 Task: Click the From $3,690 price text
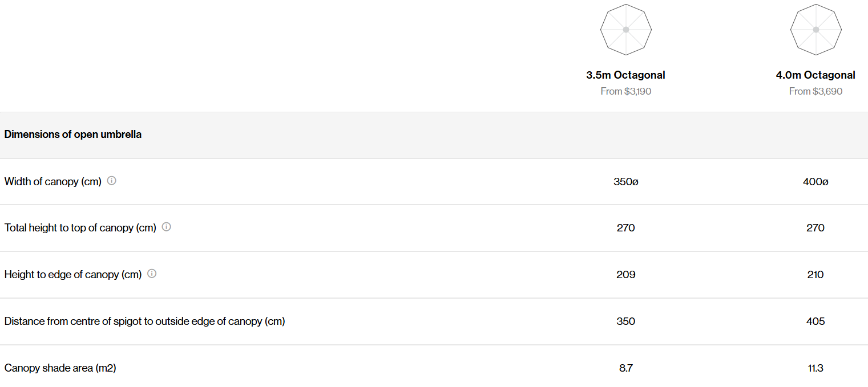click(815, 91)
